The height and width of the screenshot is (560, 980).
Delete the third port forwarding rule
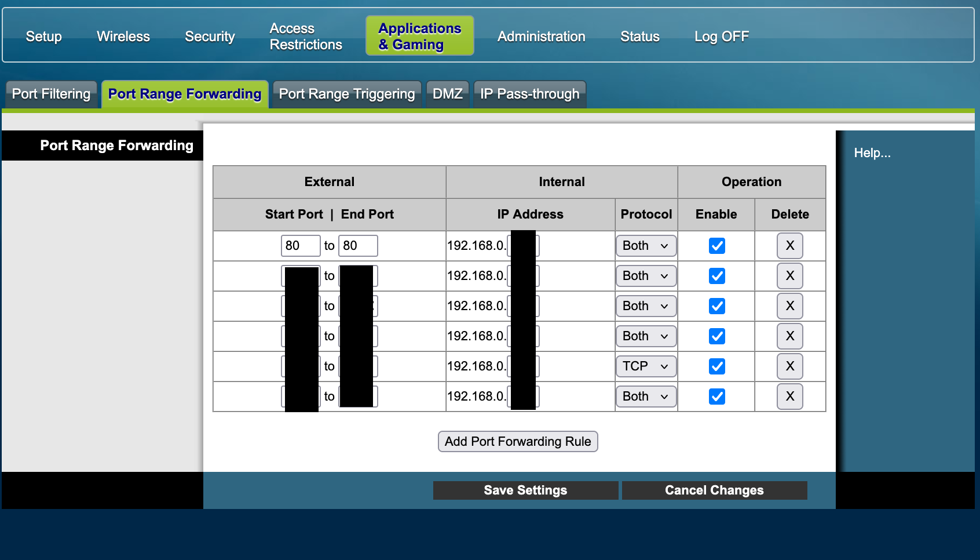pyautogui.click(x=789, y=306)
